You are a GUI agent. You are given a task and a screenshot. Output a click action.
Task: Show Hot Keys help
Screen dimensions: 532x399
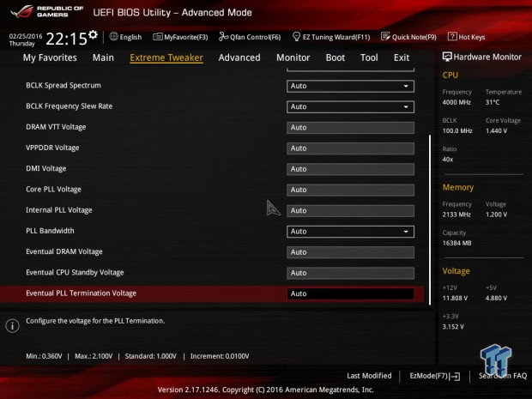pyautogui.click(x=467, y=37)
